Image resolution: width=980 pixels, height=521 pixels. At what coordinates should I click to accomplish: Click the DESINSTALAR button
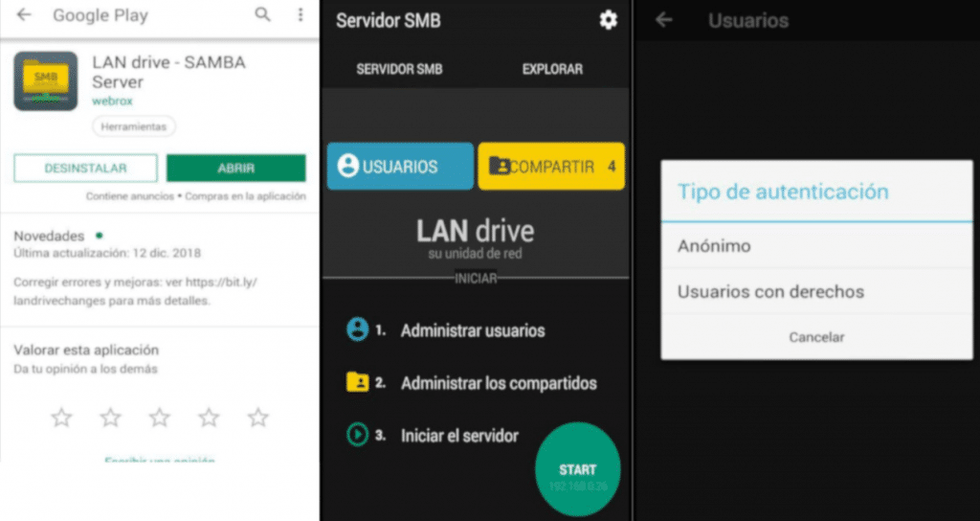tap(85, 169)
